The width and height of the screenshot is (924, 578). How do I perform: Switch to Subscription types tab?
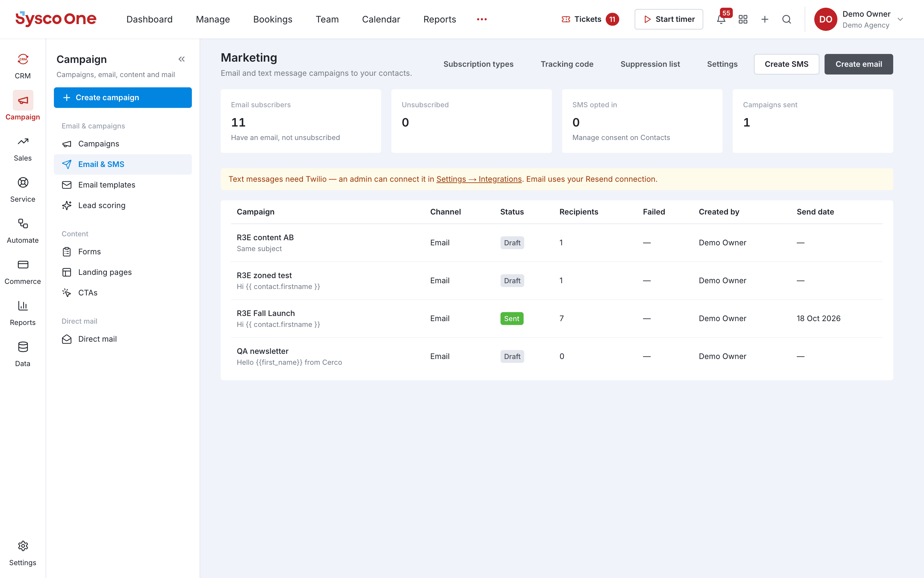point(478,64)
